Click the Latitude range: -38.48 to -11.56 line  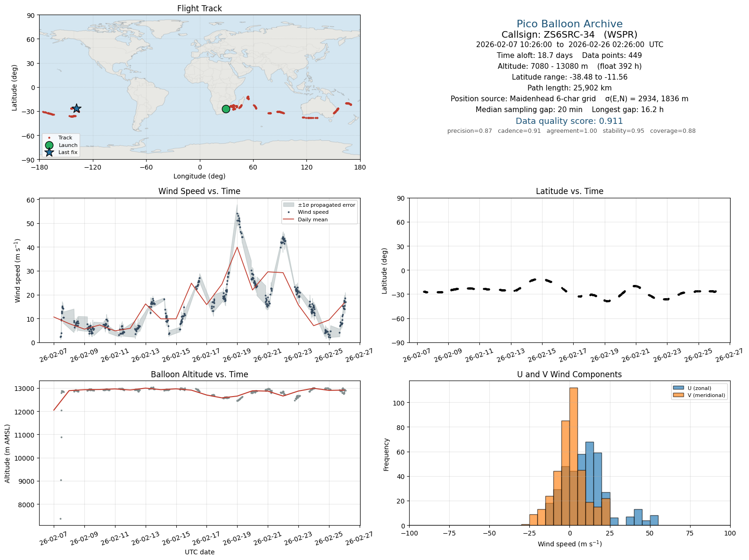click(569, 77)
